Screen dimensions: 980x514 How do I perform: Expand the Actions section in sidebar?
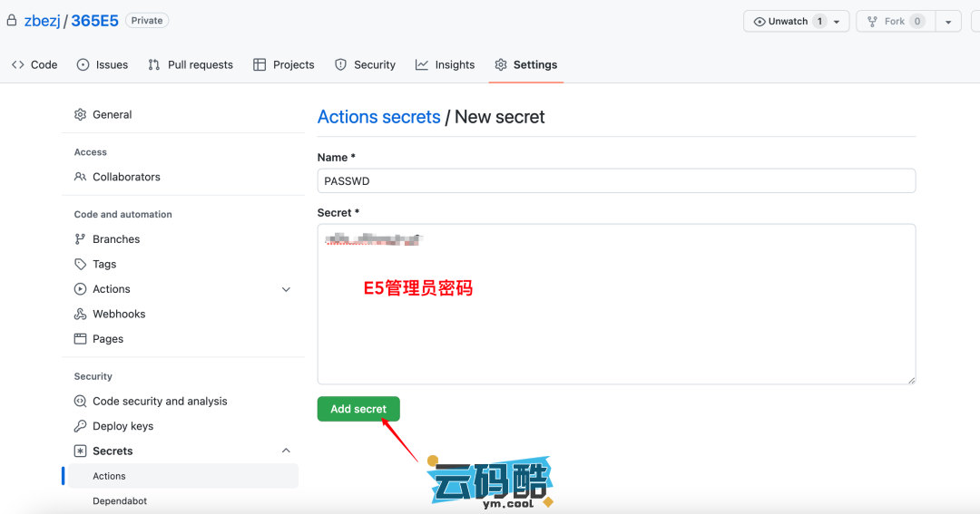[x=286, y=289]
